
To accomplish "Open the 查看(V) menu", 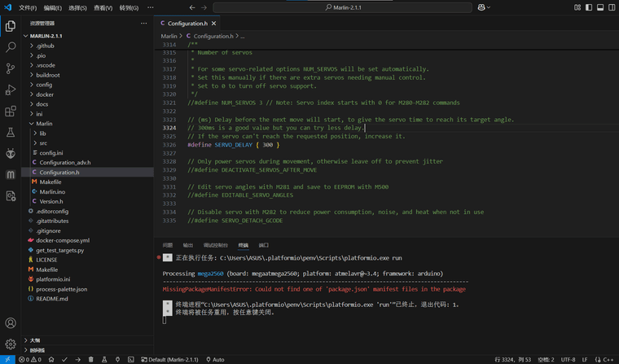I will click(x=103, y=8).
